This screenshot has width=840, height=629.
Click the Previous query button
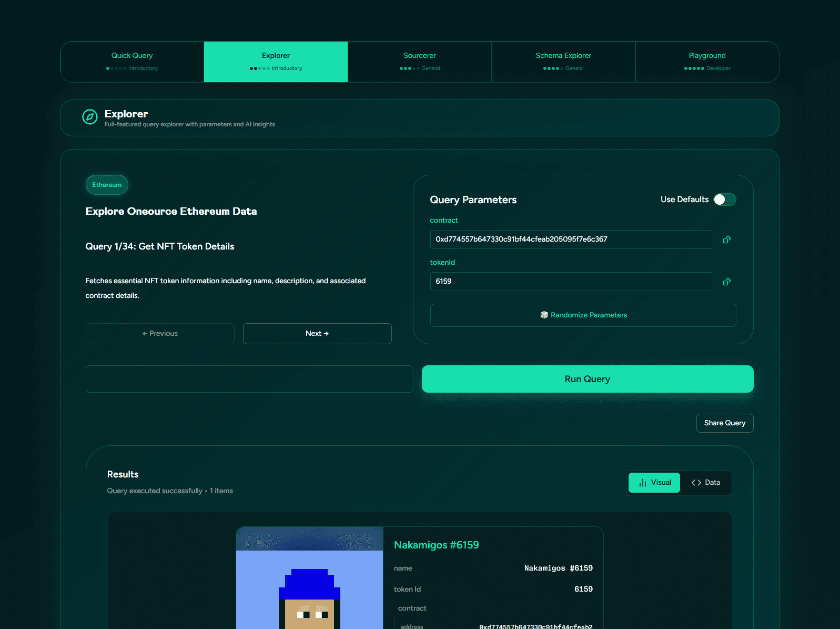tap(160, 334)
